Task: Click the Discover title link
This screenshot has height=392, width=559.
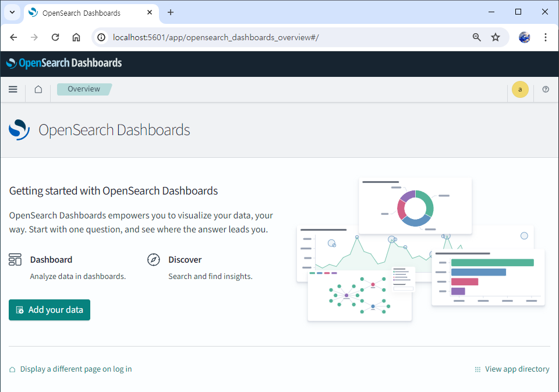Action: pos(185,260)
